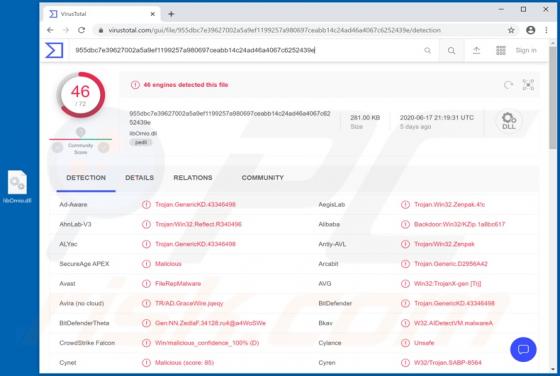Screen dimensions: 560x376
Task: Click the browser forward arrow
Action: click(66, 30)
